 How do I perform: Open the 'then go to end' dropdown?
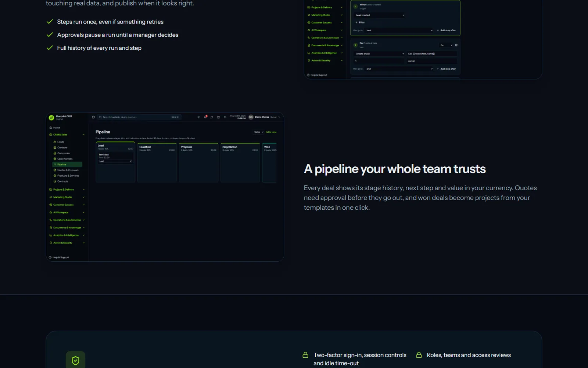click(399, 69)
